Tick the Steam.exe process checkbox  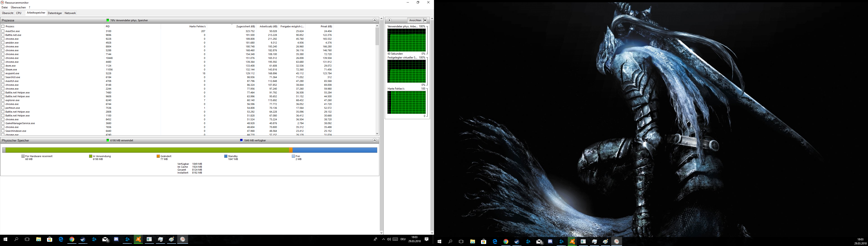tap(3, 70)
